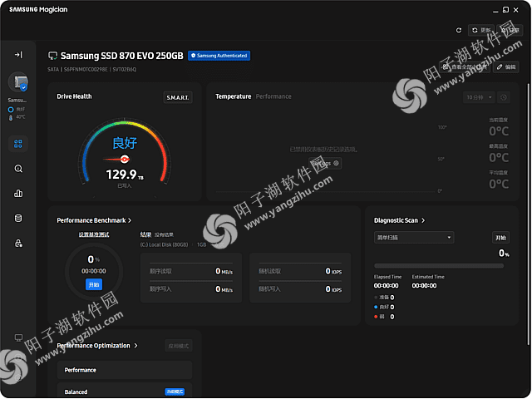The image size is (532, 399).
Task: Click the SATA serial number line
Action: coord(91,70)
